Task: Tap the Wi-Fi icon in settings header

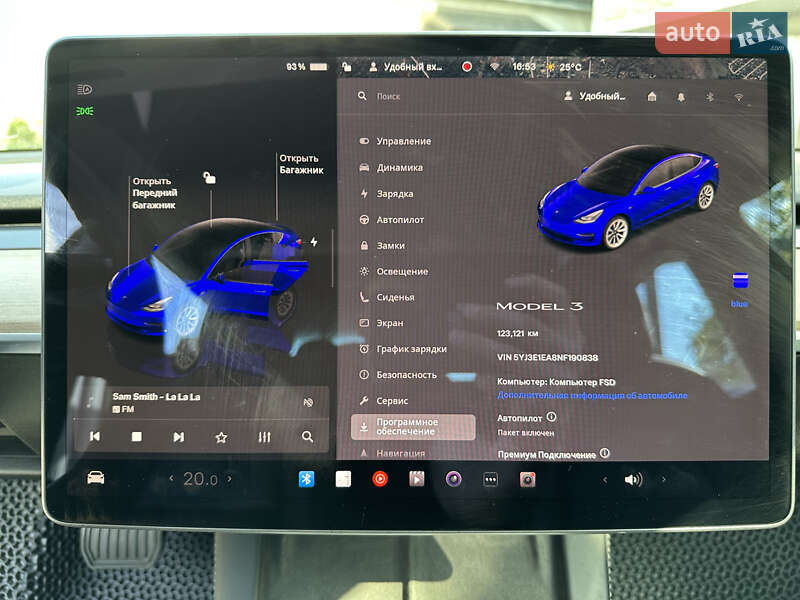Action: pos(738,97)
